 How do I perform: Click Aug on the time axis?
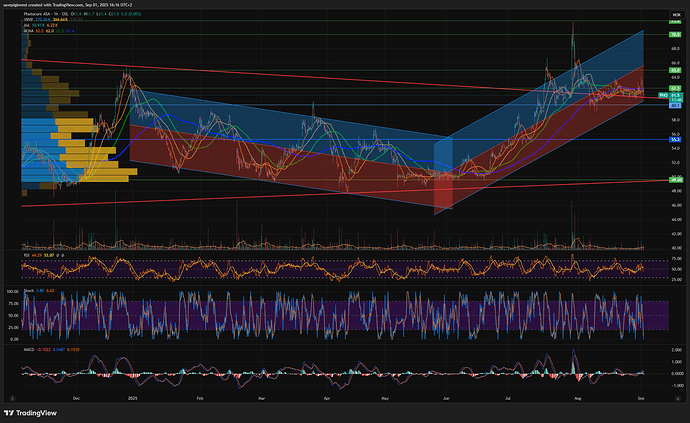pyautogui.click(x=578, y=398)
